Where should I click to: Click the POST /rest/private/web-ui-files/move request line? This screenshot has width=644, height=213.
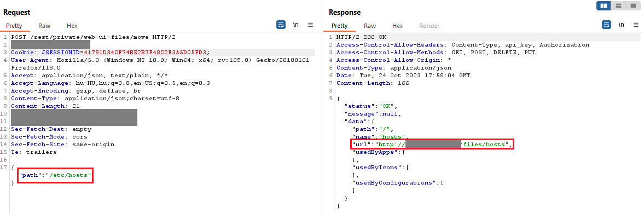tap(93, 37)
